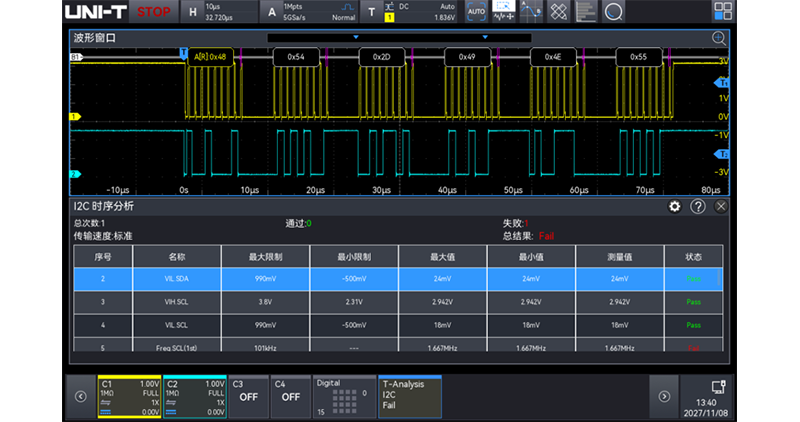Select channel 2 cyan ground marker
800x422 pixels.
coord(75,175)
